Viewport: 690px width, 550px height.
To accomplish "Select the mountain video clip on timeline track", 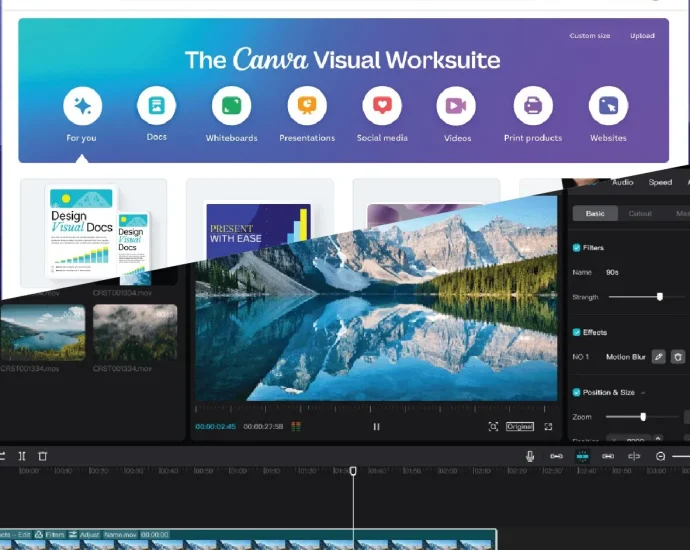I will point(249,540).
